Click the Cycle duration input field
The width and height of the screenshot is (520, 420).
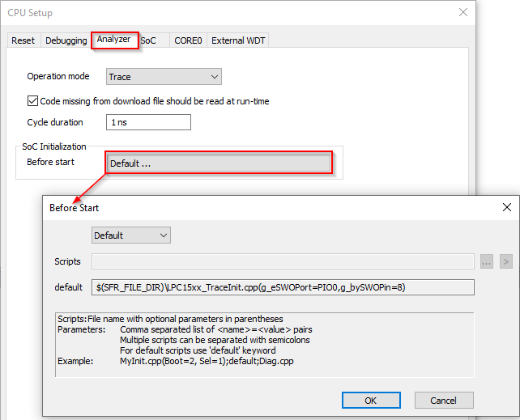148,122
